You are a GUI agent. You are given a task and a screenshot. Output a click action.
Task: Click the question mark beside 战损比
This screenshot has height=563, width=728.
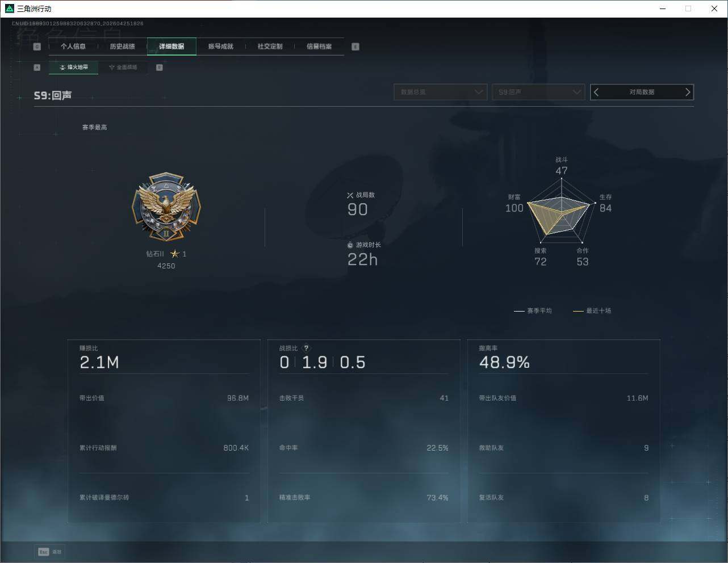pyautogui.click(x=306, y=348)
